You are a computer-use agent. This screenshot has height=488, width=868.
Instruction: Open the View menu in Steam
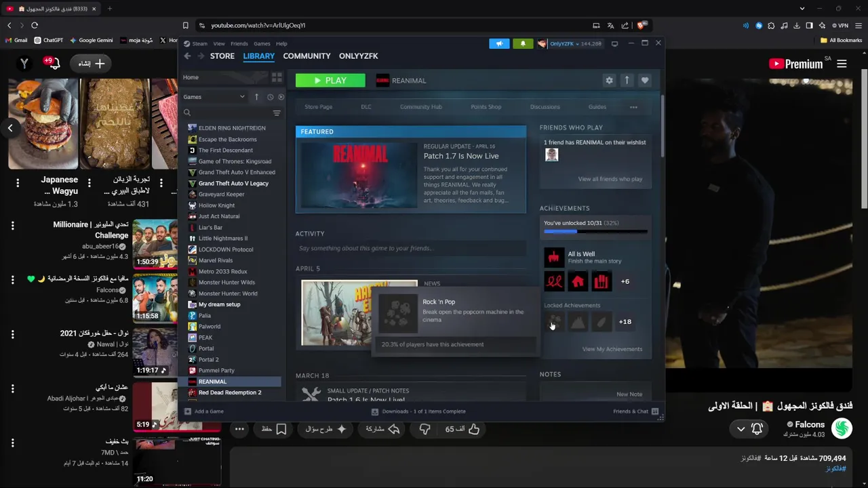pos(219,43)
